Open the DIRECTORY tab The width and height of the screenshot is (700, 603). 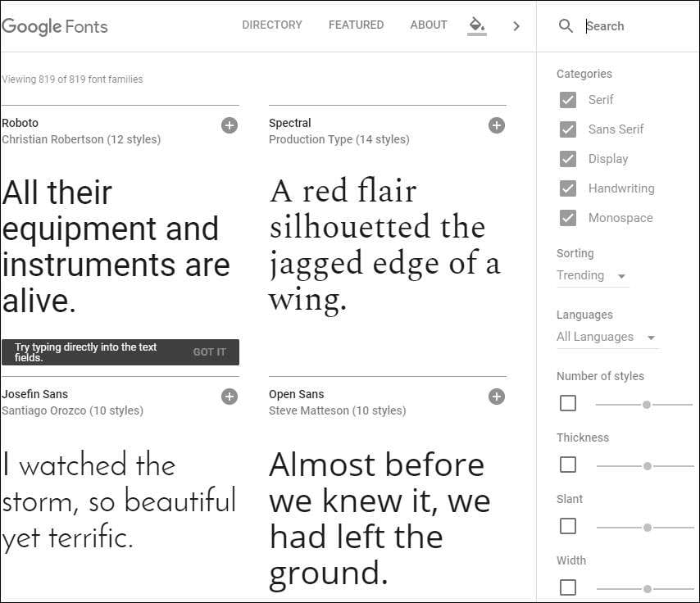point(272,25)
